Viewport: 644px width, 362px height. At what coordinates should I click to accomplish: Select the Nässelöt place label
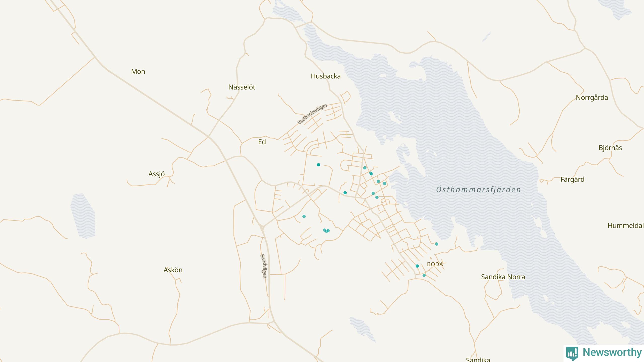[x=242, y=87]
